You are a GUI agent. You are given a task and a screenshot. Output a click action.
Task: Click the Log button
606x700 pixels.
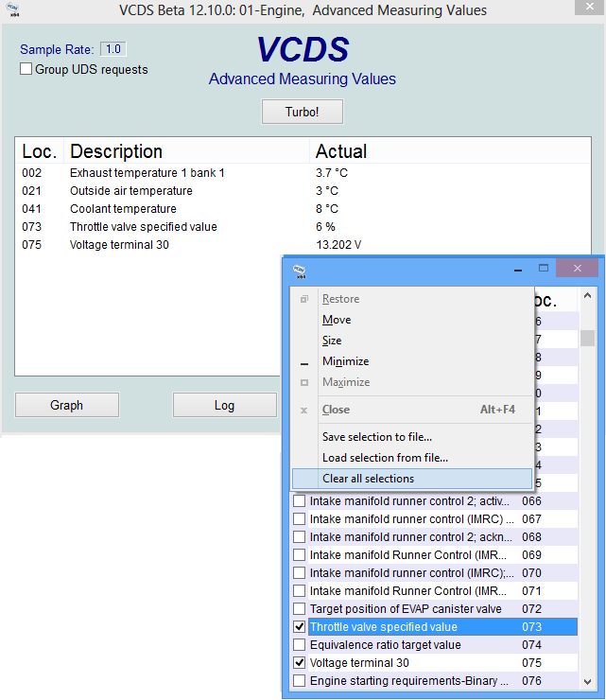click(x=224, y=405)
